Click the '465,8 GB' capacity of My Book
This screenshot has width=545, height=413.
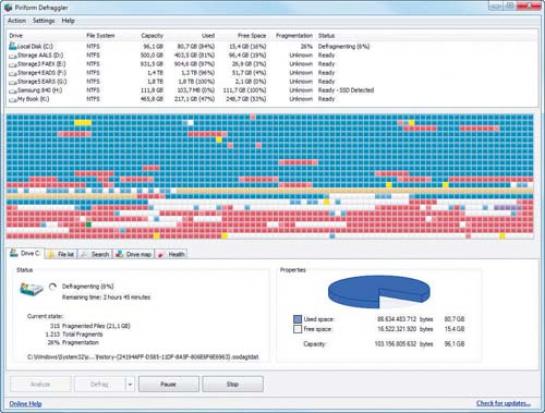(x=152, y=99)
